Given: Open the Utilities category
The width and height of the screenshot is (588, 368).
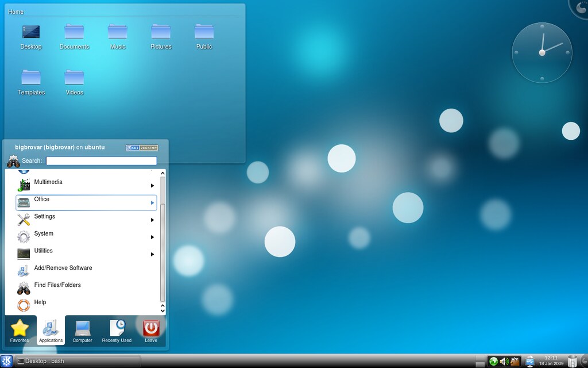Looking at the screenshot, I should 86,254.
